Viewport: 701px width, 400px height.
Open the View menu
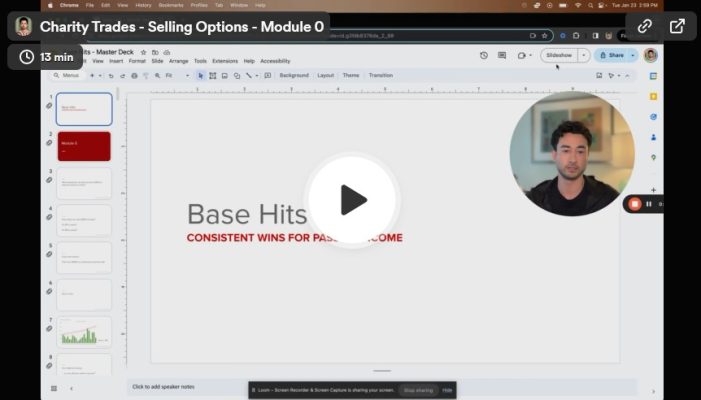click(98, 61)
